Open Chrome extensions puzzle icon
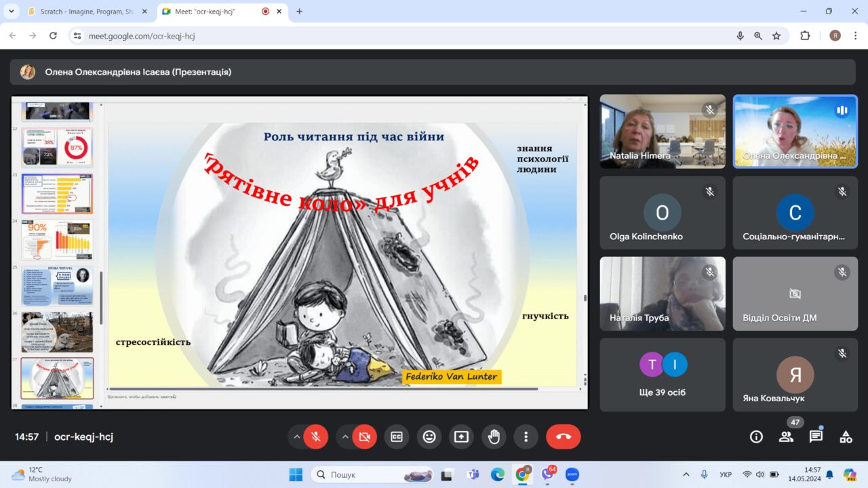 pyautogui.click(x=805, y=36)
